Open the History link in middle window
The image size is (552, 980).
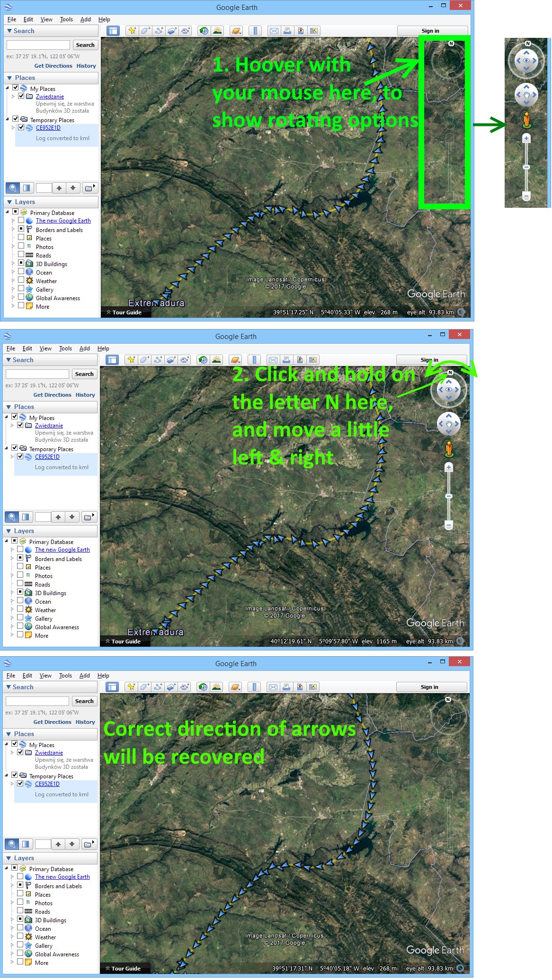85,395
